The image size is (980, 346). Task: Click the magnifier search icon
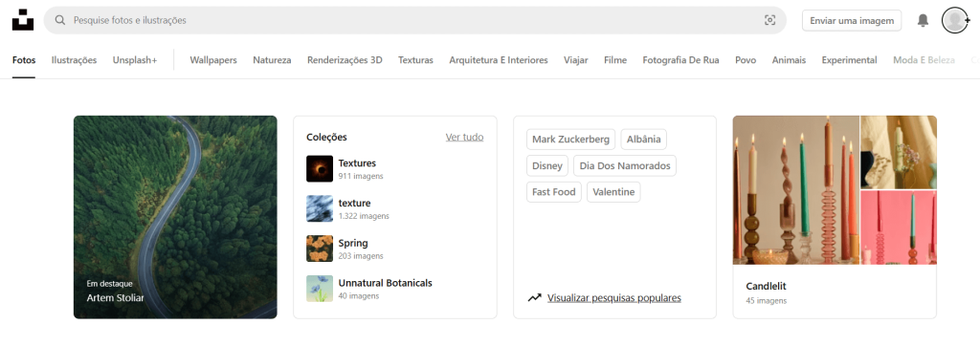(x=60, y=20)
